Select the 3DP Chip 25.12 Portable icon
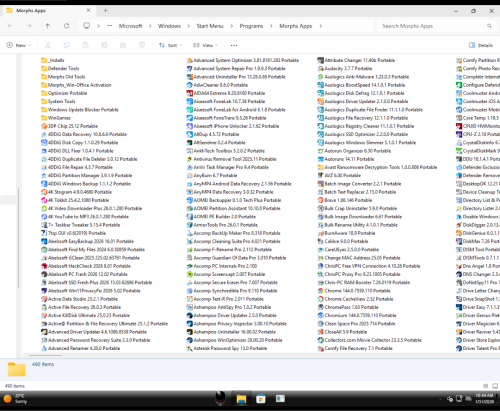The height and width of the screenshot is (411, 500). (44, 126)
